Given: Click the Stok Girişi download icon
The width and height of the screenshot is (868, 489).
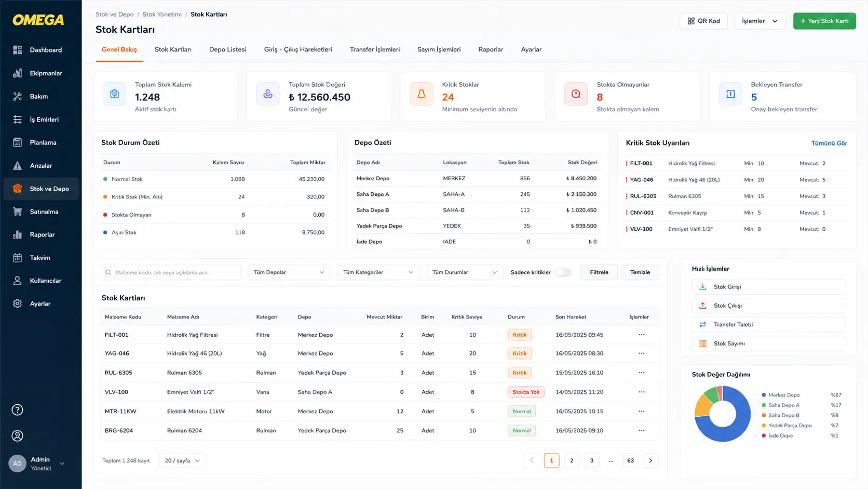Looking at the screenshot, I should click(702, 287).
